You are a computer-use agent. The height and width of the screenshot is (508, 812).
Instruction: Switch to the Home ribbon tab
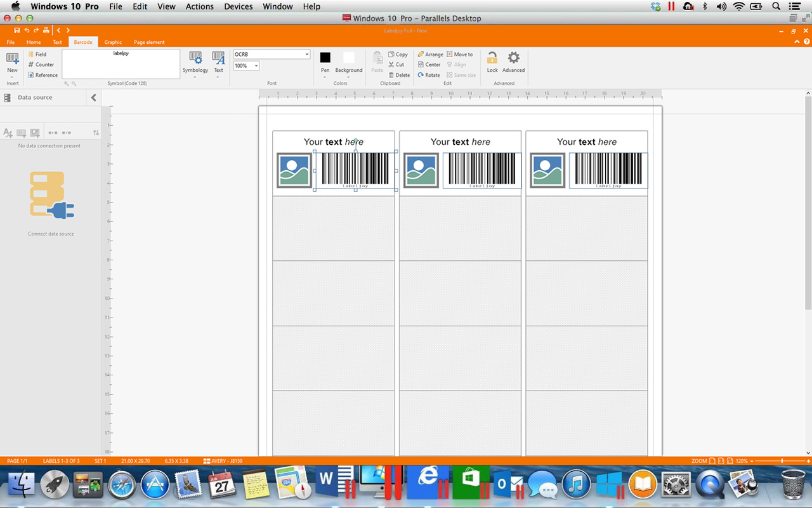point(34,42)
